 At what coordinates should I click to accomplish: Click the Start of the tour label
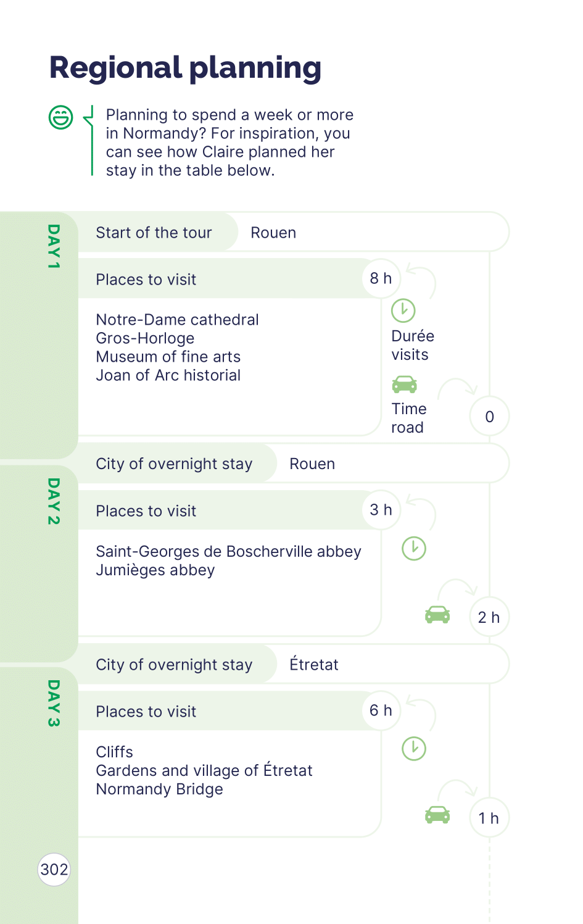tap(154, 233)
